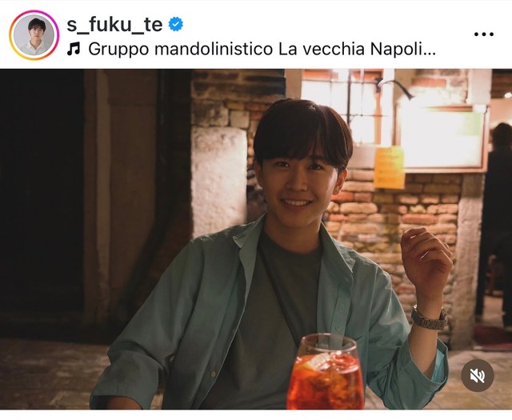Click the blue verified badge

(176, 24)
